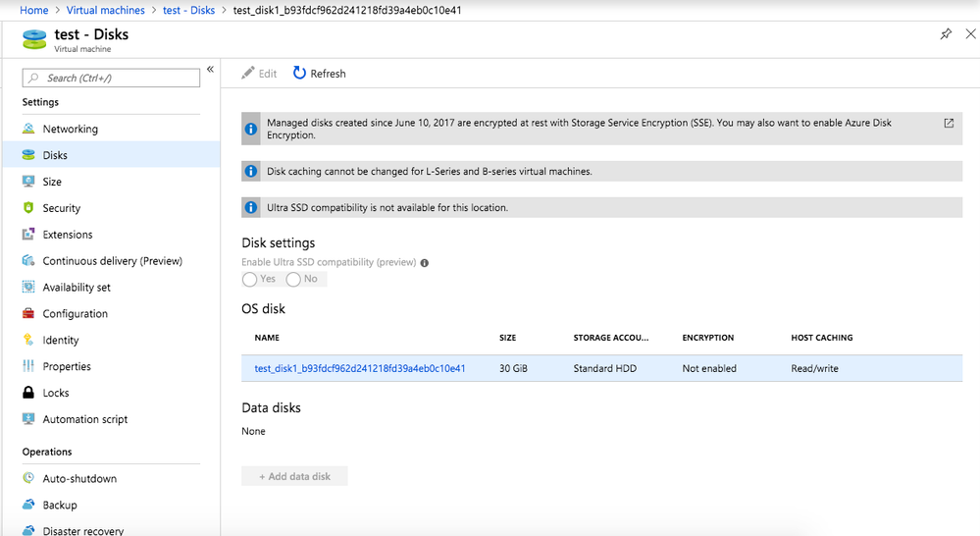Click the Add data disk button
This screenshot has height=536, width=980.
click(x=294, y=476)
